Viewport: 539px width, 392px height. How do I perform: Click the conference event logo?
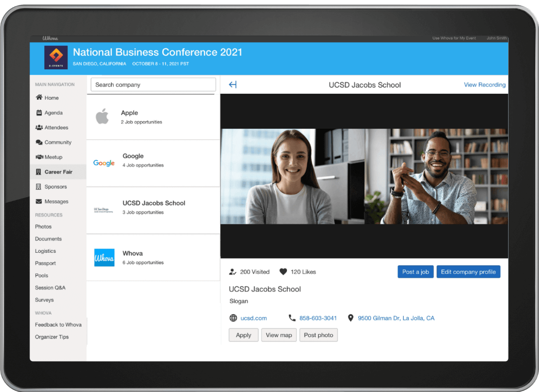(56, 57)
